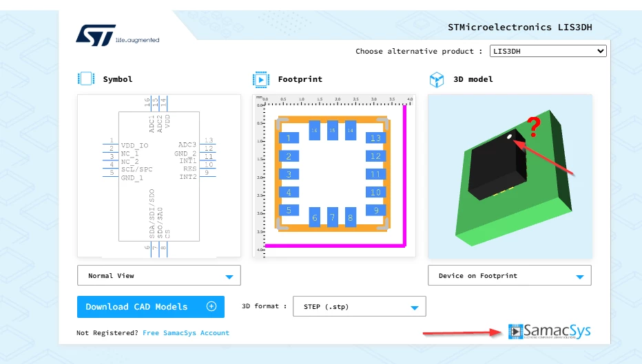This screenshot has height=364, width=642.
Task: Click footprint pad 5
Action: [x=289, y=211]
